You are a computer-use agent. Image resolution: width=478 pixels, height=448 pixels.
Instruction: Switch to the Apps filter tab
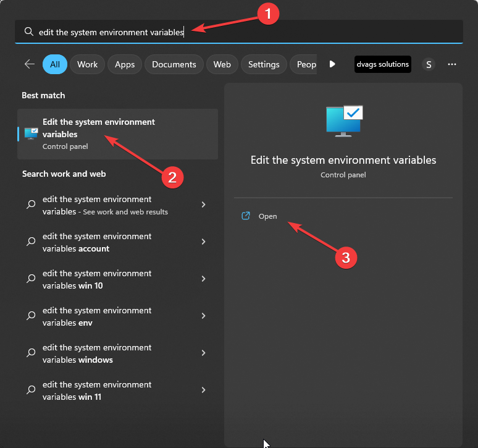click(x=125, y=64)
